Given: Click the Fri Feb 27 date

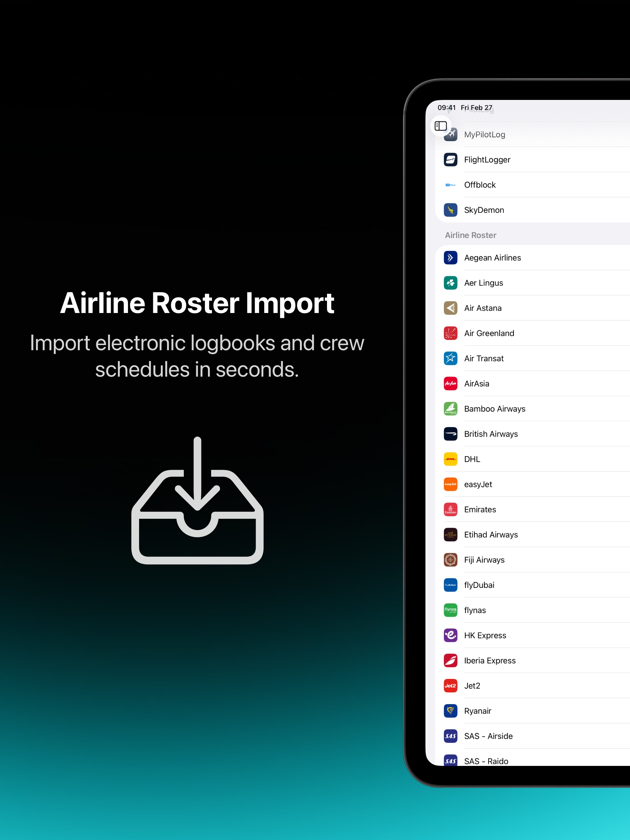Looking at the screenshot, I should tap(476, 108).
